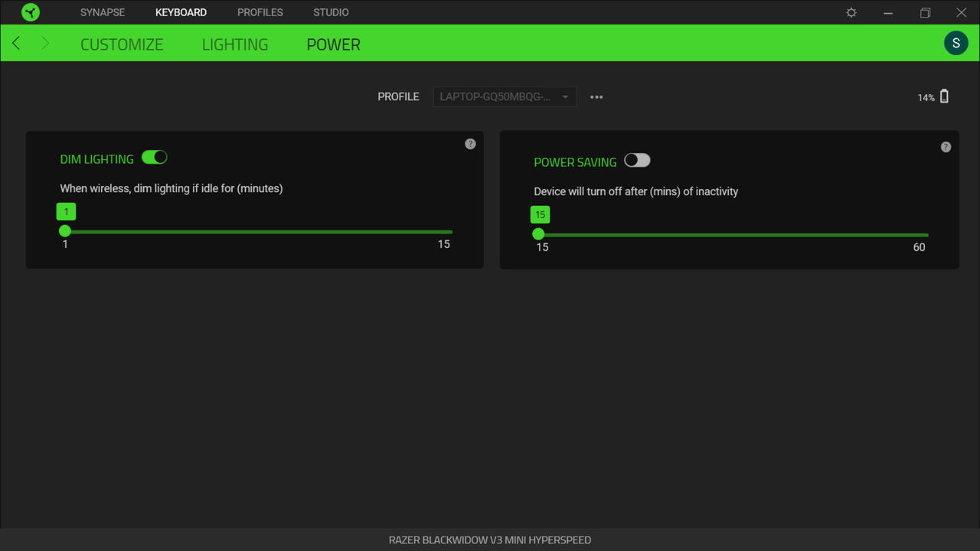Open the Studio tab
Screen dimensions: 980x551
coord(331,12)
